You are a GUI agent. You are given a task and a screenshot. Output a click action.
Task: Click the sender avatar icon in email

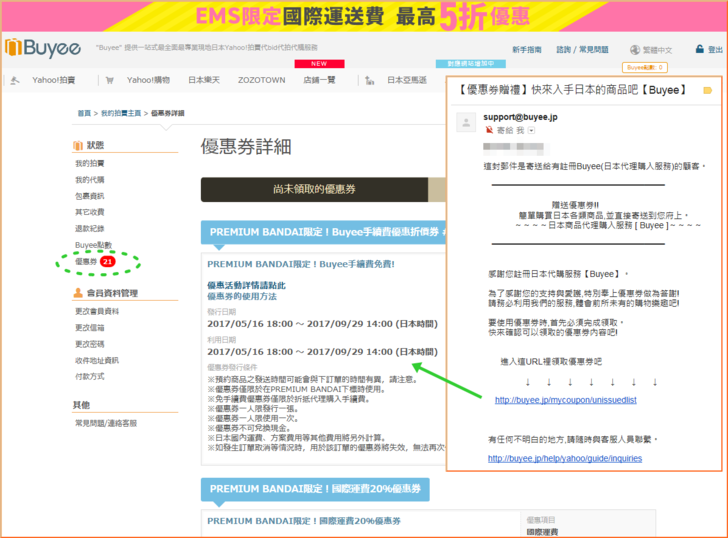[x=465, y=122]
